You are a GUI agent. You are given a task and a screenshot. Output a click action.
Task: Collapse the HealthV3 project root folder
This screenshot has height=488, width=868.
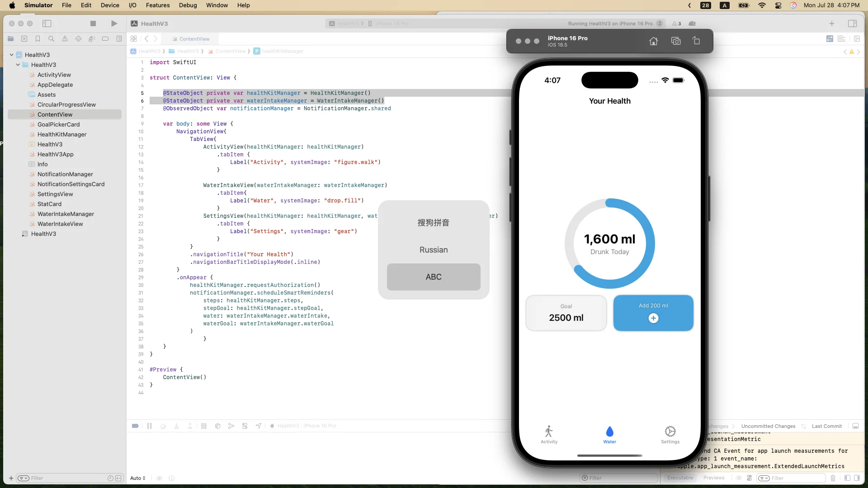(x=12, y=55)
